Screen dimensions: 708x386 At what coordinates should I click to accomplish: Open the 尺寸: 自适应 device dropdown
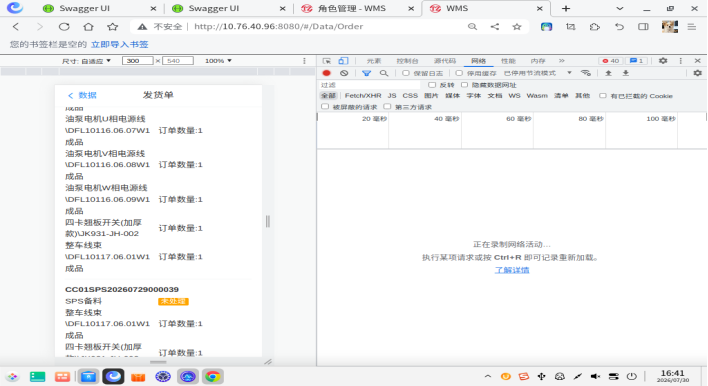coord(86,60)
